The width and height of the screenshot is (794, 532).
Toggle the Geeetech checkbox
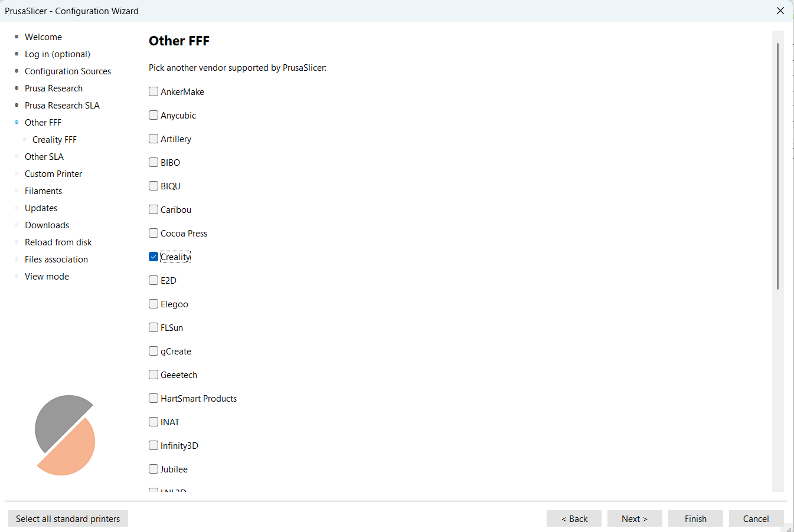pyautogui.click(x=153, y=375)
